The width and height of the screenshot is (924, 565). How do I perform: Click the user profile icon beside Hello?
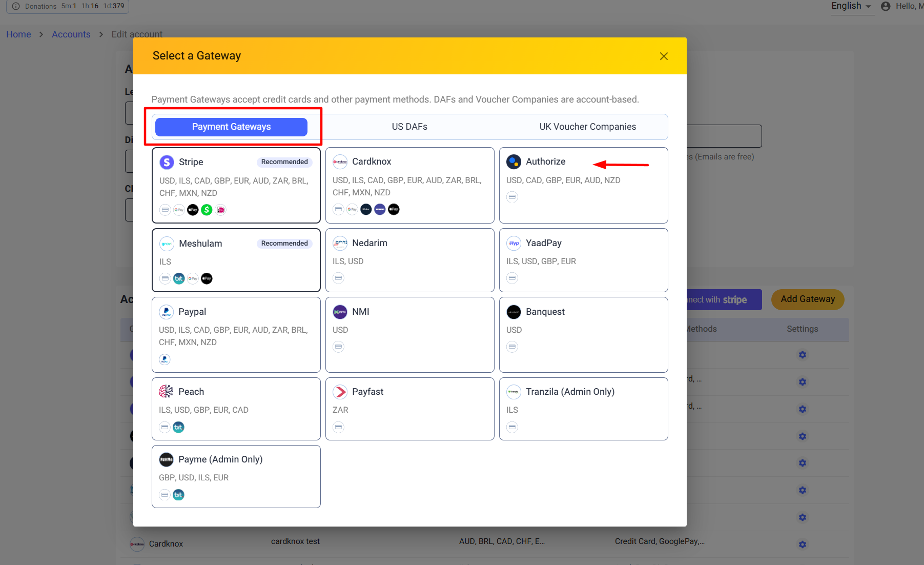click(886, 6)
